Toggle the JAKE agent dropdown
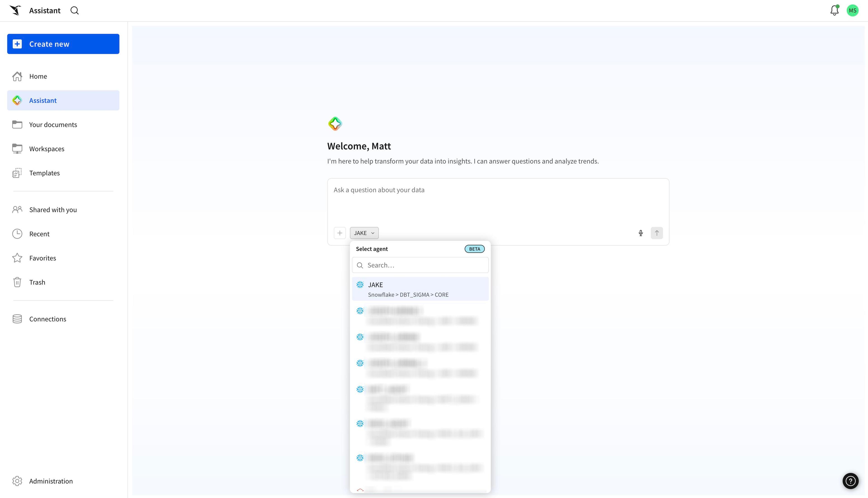Viewport: 868px width, 498px height. click(x=364, y=233)
